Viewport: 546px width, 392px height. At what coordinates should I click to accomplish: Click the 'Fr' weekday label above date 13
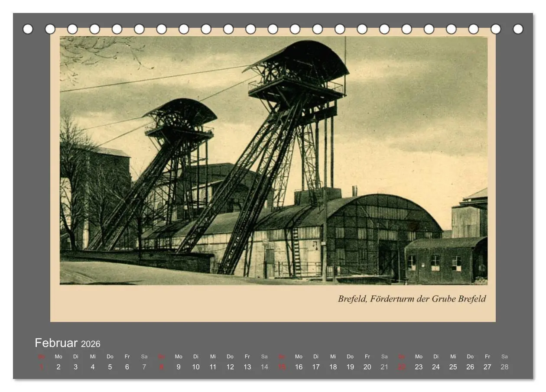pyautogui.click(x=247, y=356)
